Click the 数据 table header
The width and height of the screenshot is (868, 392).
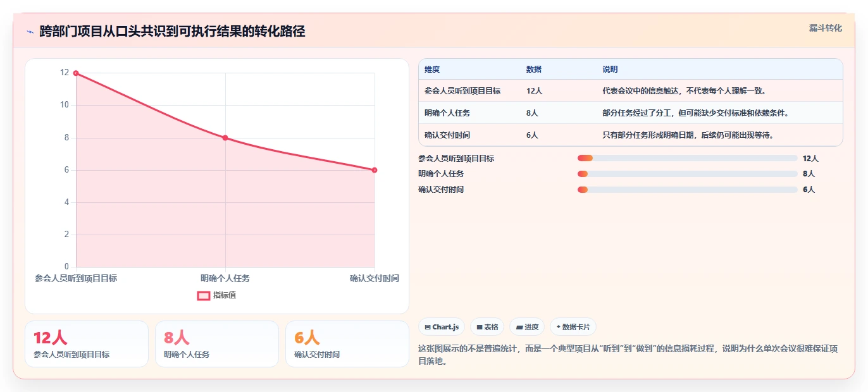click(534, 70)
